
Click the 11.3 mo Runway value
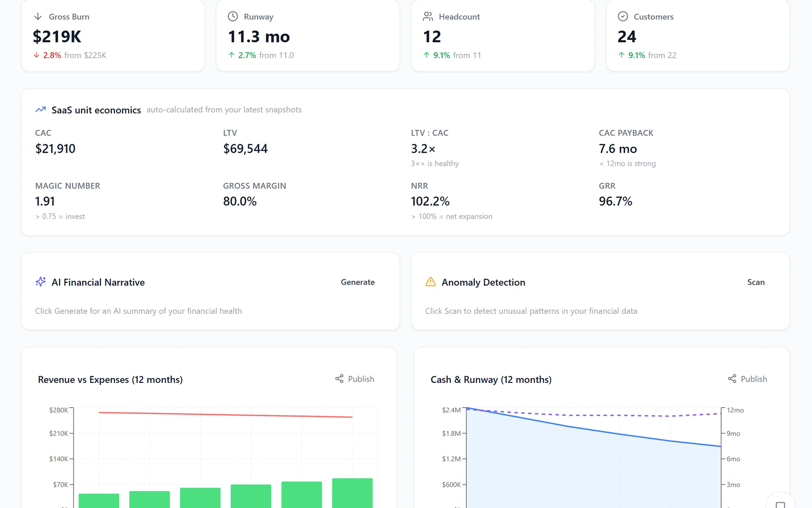click(259, 37)
